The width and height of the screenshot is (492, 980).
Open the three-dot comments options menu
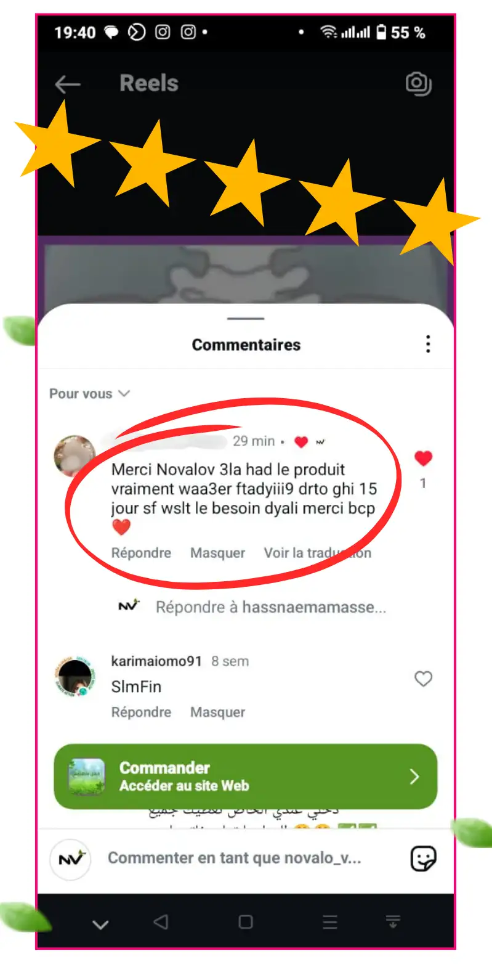pyautogui.click(x=428, y=344)
